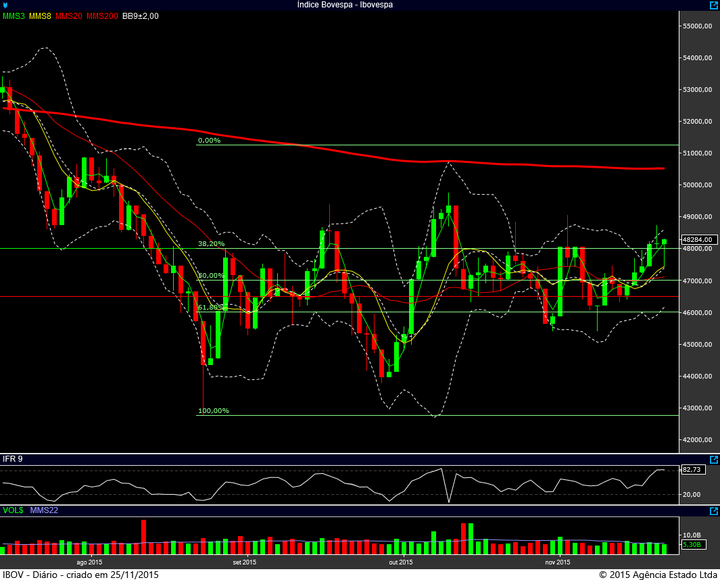Click the set 2015 date axis label
Screen dimensions: 720x580
point(244,562)
